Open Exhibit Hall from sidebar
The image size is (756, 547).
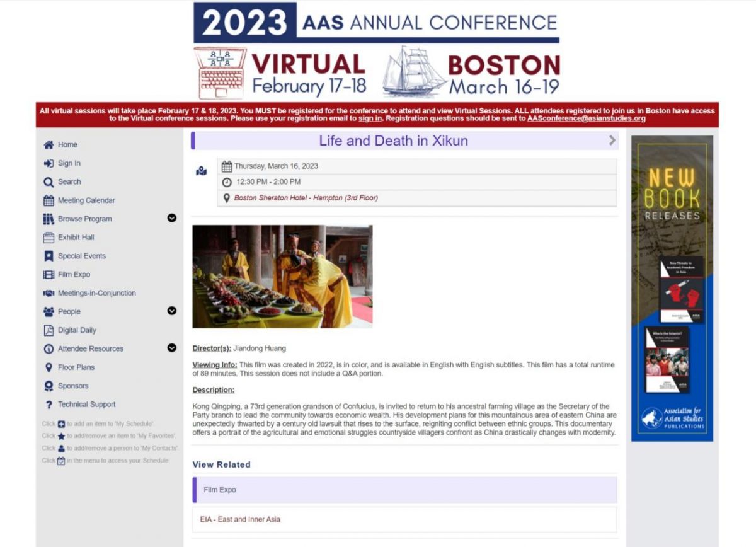(76, 238)
